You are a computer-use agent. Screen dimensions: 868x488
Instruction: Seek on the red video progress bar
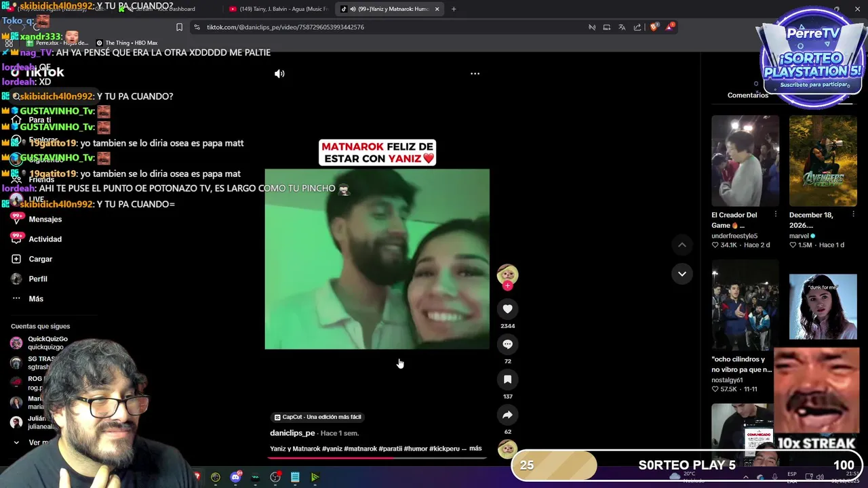tap(377, 457)
